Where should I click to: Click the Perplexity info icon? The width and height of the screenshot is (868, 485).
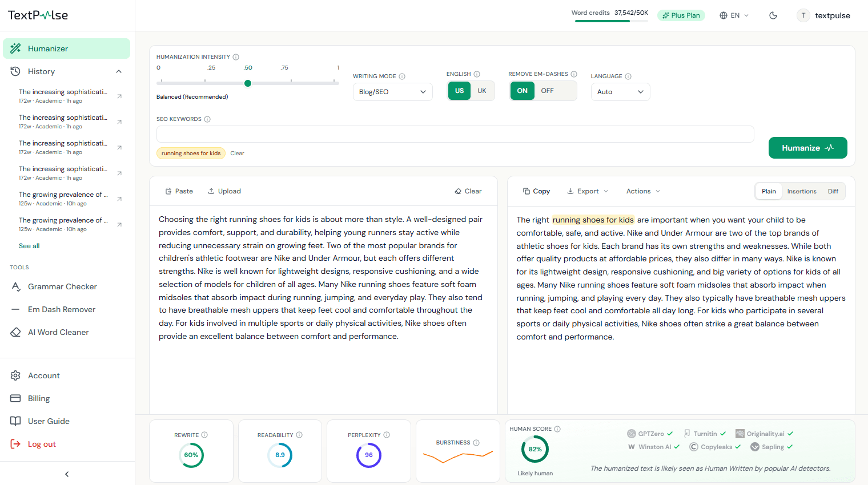pyautogui.click(x=387, y=435)
